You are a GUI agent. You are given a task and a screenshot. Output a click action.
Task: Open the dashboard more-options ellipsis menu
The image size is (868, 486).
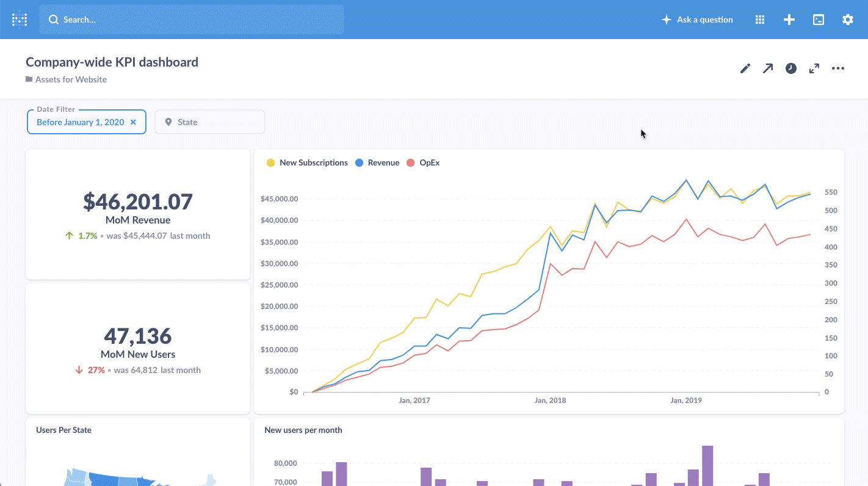tap(837, 68)
